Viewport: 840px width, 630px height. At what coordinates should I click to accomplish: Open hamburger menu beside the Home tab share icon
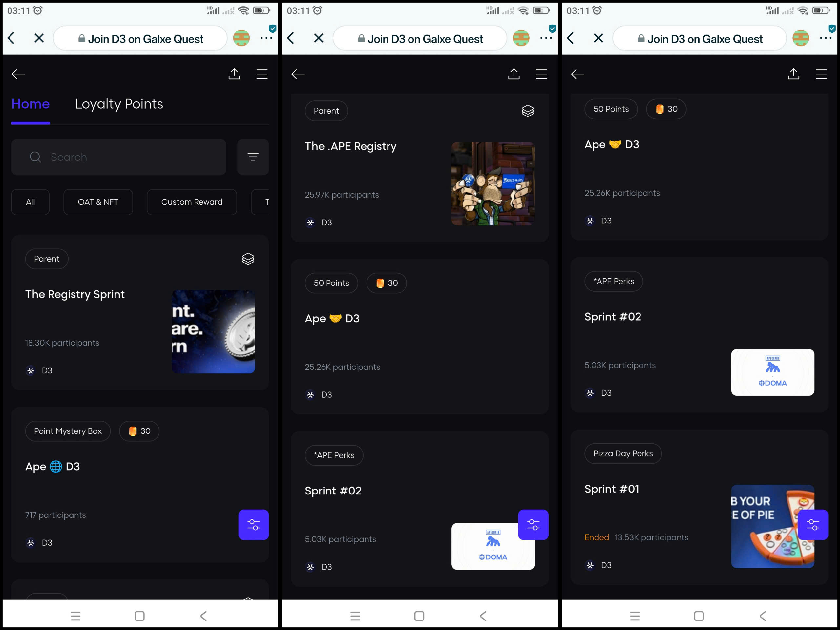(262, 74)
